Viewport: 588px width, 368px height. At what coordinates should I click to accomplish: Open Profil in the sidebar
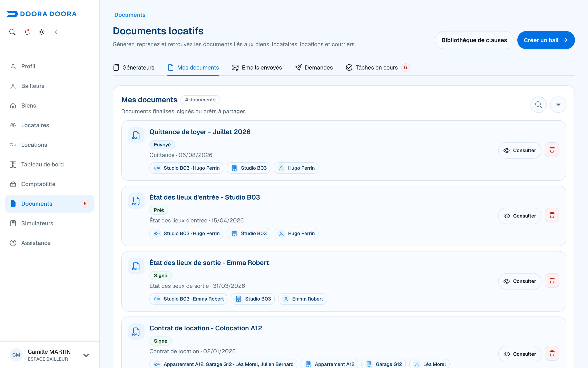click(x=50, y=66)
